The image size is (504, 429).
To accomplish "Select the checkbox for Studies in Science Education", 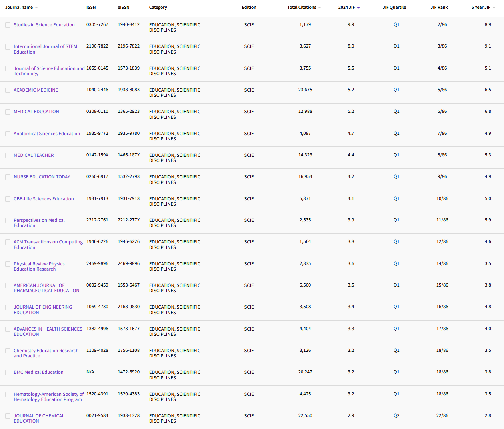I will [8, 25].
